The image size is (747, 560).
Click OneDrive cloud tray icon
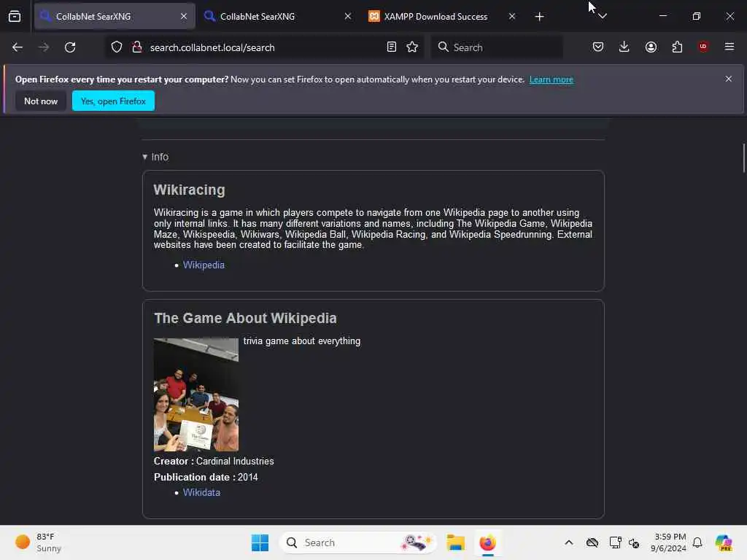click(592, 542)
